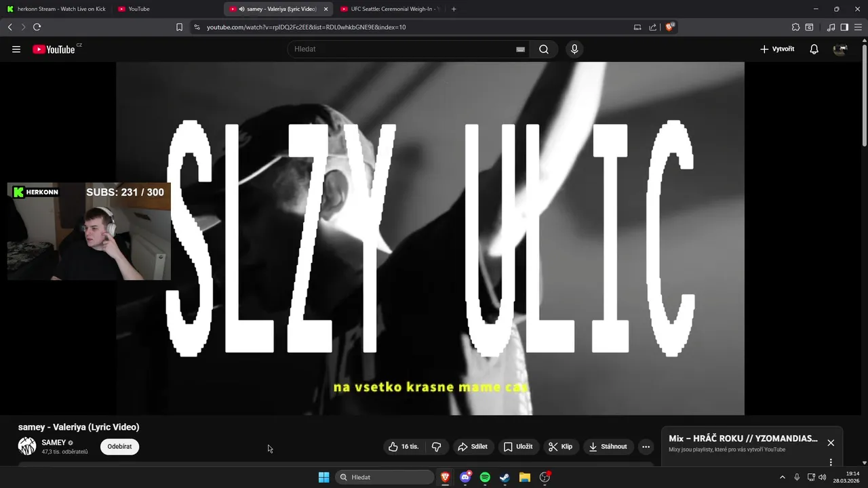Install app or cast icon in address bar
Viewport: 868px width, 488px height.
tap(637, 27)
